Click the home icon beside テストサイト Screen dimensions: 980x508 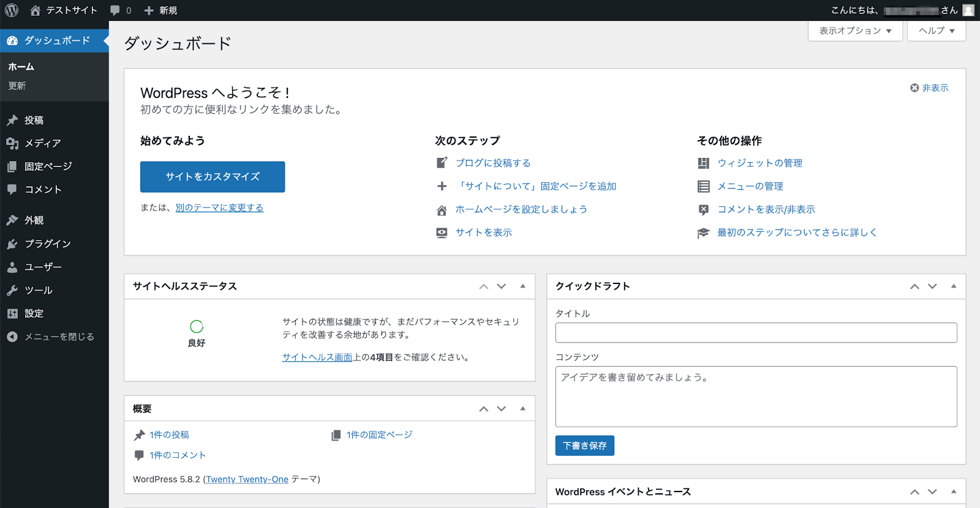[35, 10]
